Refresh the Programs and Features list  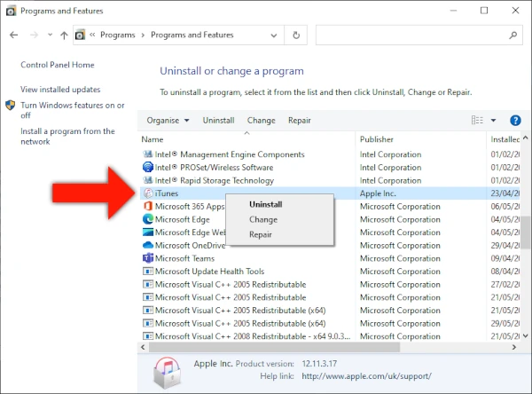296,35
